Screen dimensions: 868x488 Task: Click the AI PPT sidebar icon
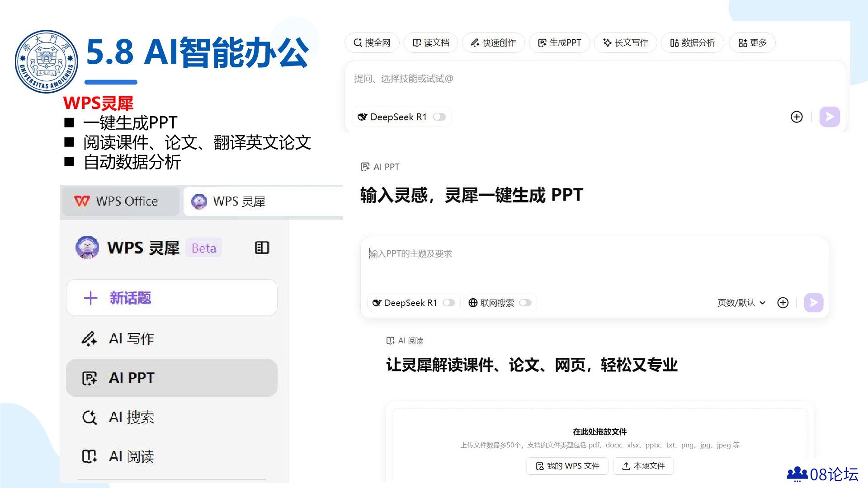click(89, 378)
